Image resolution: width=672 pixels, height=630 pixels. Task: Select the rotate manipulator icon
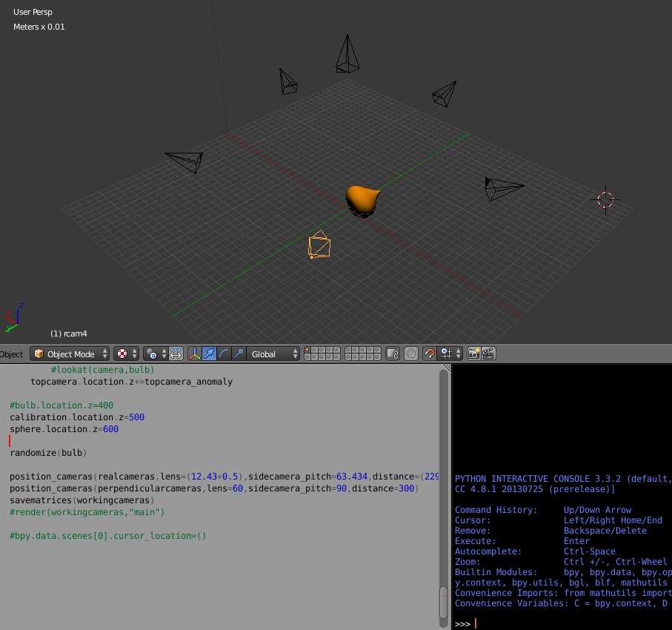(x=222, y=354)
